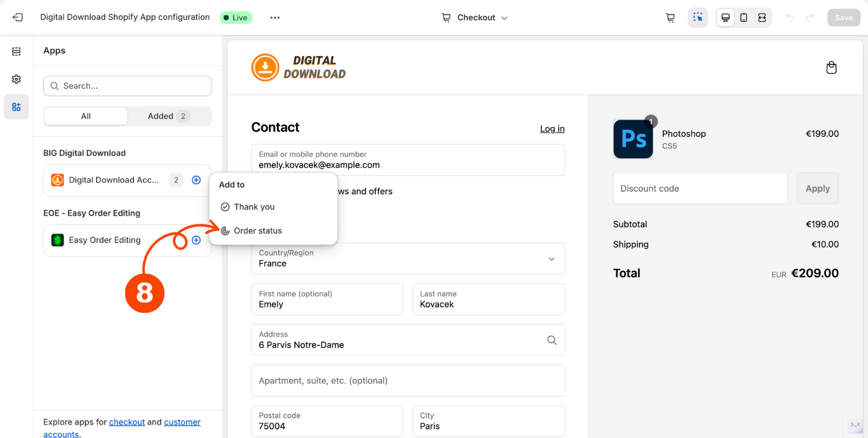Click the Log in link
This screenshot has width=868, height=438.
pyautogui.click(x=552, y=129)
